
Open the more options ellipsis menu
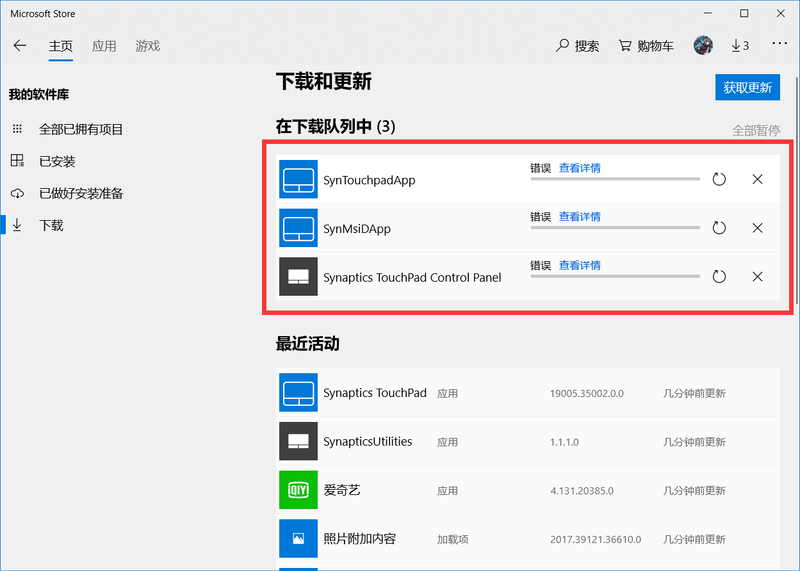click(x=780, y=44)
